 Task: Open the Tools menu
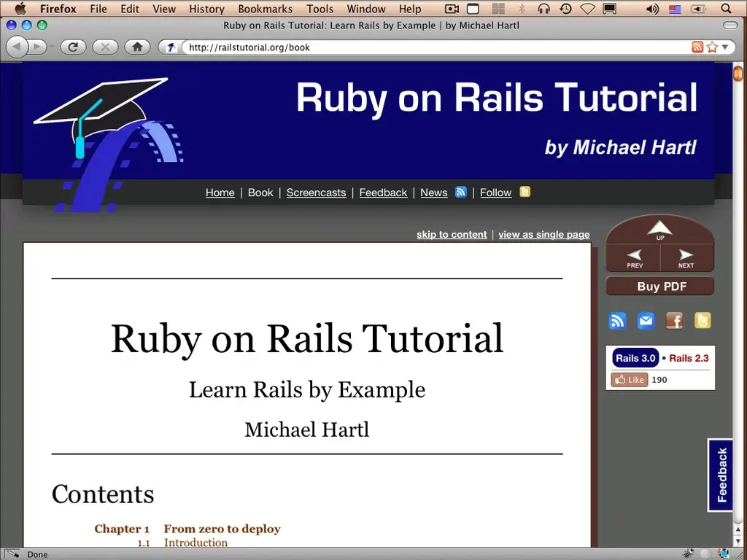point(320,9)
